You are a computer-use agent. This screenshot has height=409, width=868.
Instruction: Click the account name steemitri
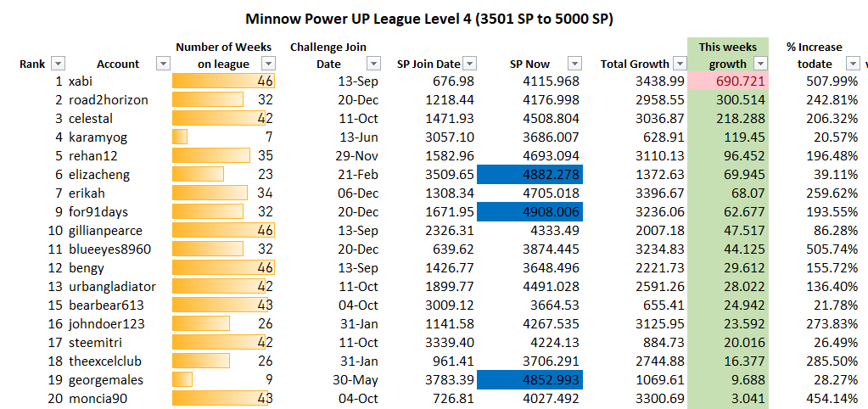pyautogui.click(x=95, y=343)
